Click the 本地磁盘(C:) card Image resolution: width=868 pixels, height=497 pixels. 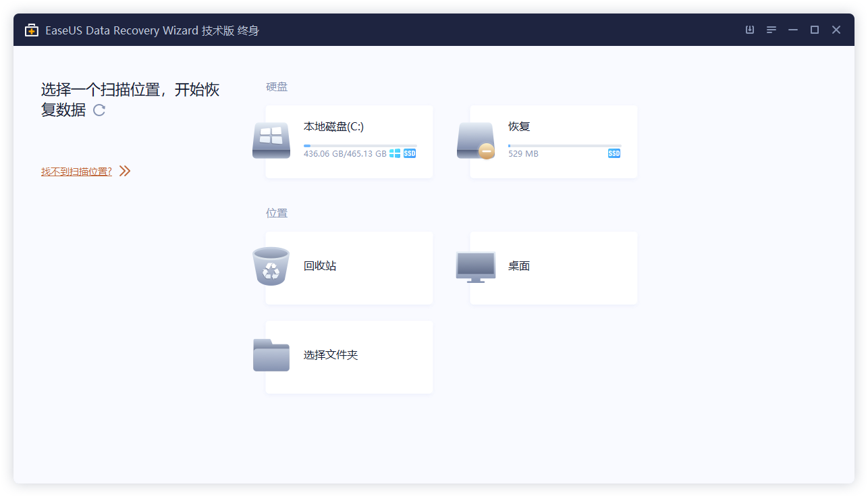tap(349, 142)
